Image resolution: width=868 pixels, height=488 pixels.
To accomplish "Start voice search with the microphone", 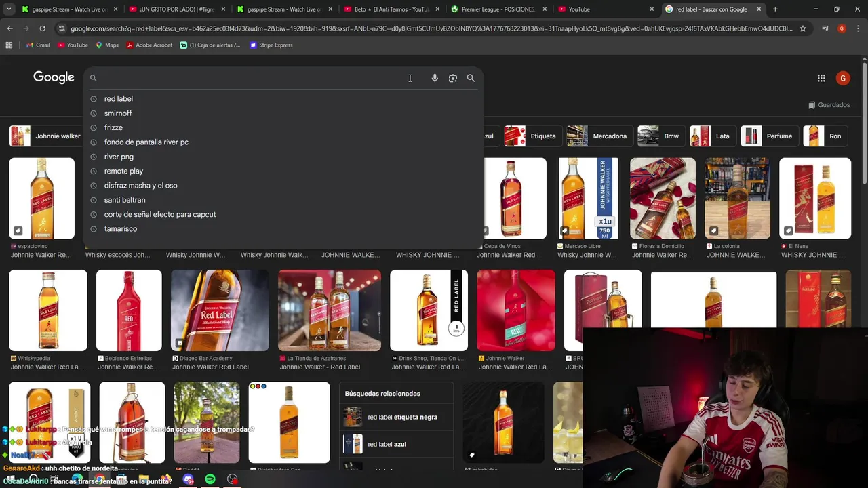I will 435,78.
